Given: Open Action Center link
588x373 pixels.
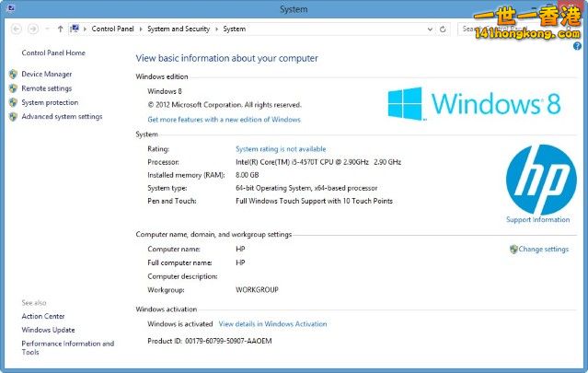Looking at the screenshot, I should click(43, 316).
